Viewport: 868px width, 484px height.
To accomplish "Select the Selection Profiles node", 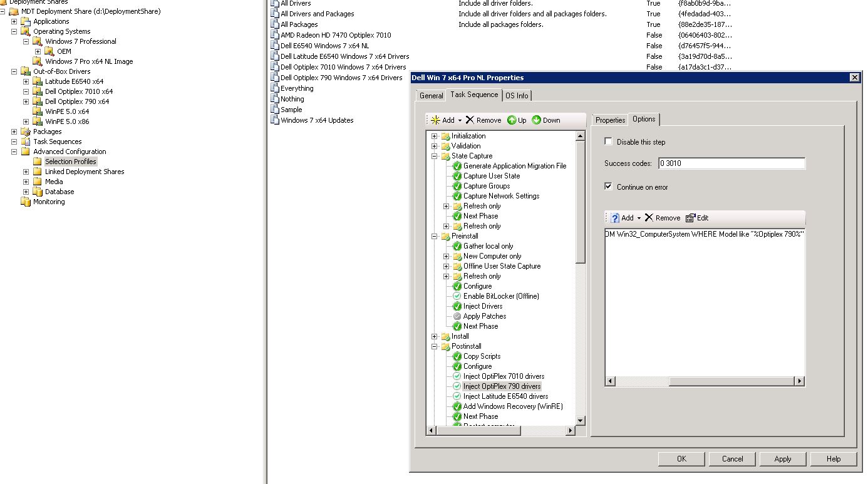I will point(70,162).
